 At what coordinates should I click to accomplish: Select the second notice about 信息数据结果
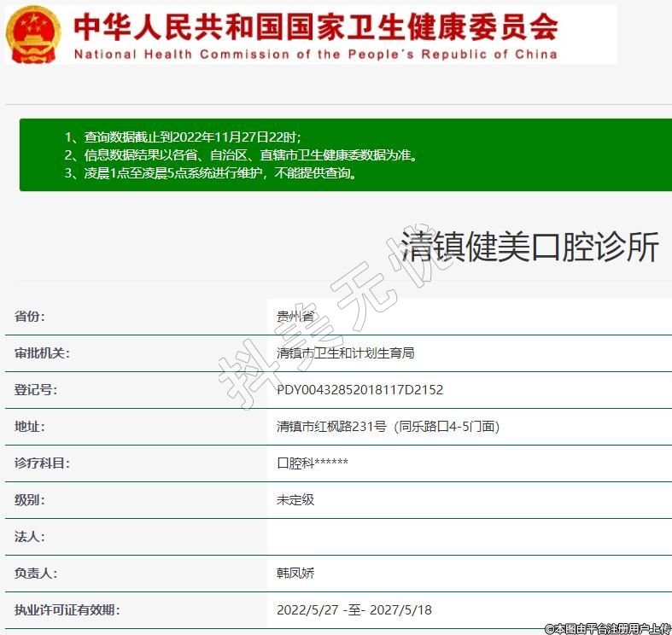pos(240,155)
